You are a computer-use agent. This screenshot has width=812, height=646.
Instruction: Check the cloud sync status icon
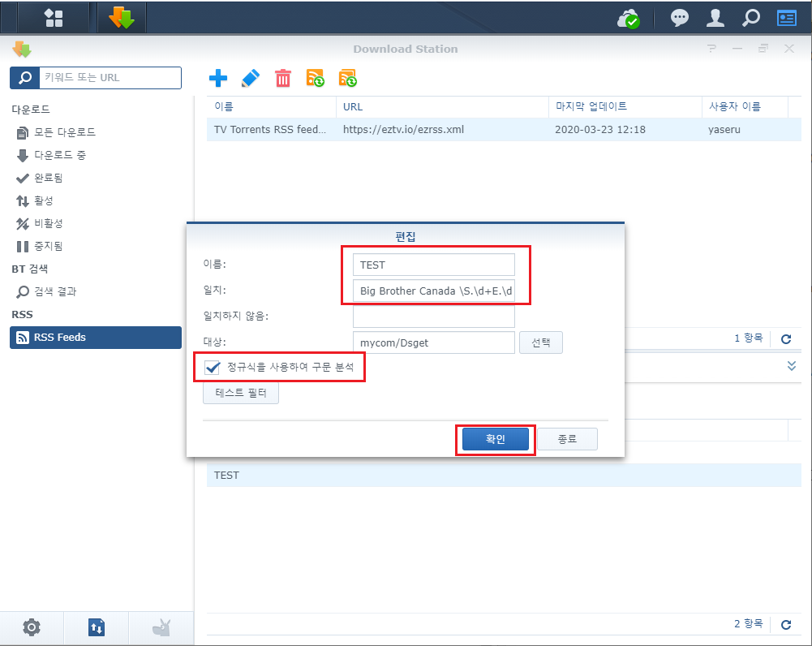pos(629,19)
